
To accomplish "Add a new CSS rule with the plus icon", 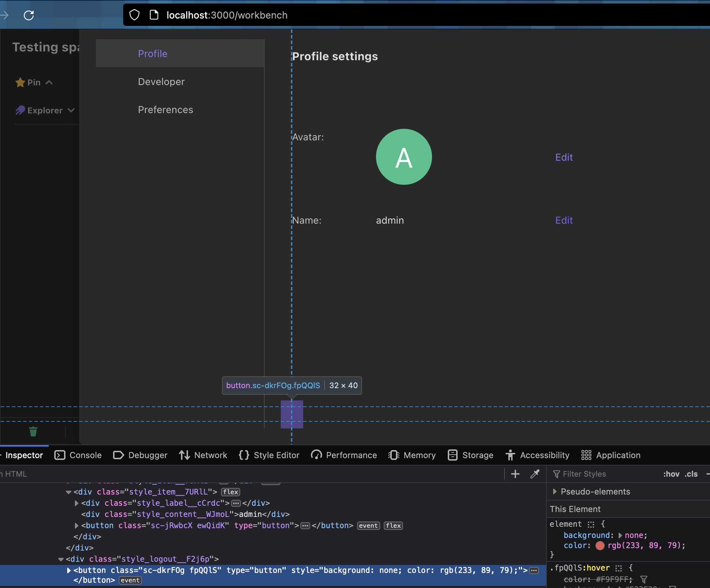I will click(515, 474).
